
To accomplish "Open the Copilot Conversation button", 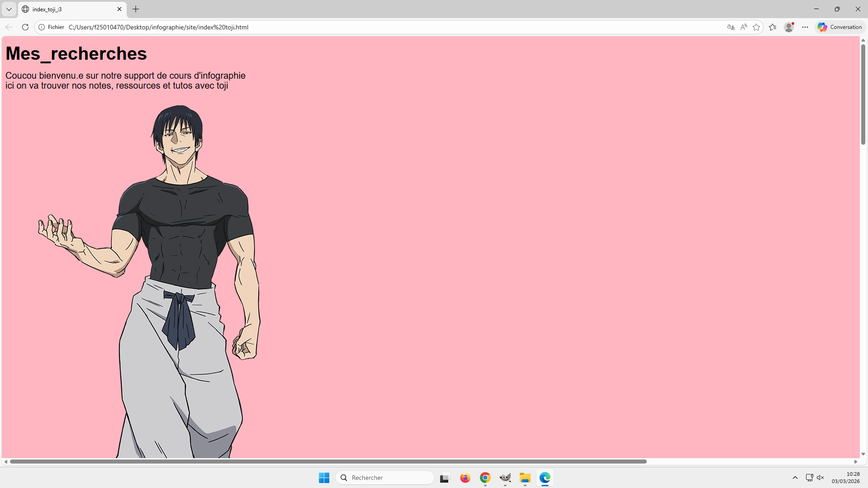I will (840, 27).
